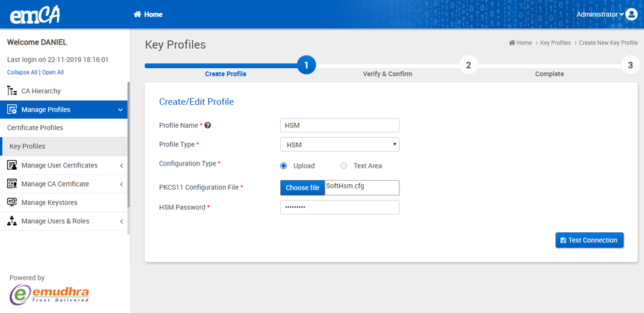The width and height of the screenshot is (644, 313).
Task: Go to Home in top navigation
Action: 148,14
